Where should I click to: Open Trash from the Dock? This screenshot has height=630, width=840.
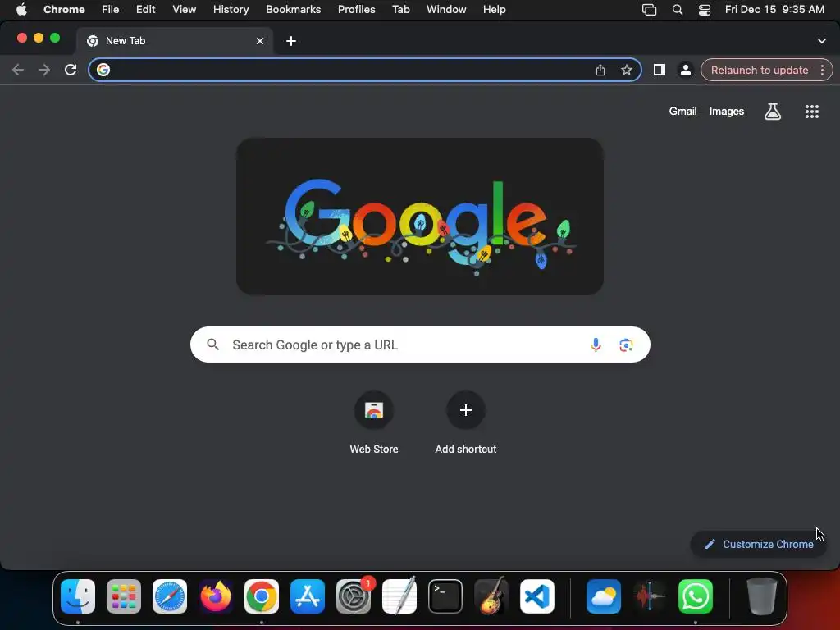[x=762, y=596]
